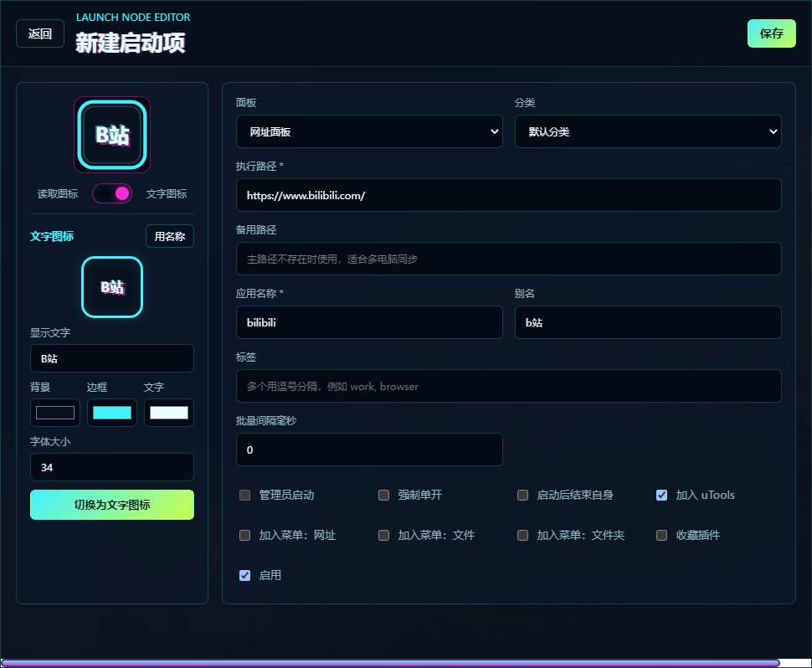Click the small B站 text icon preview
Screen dimensions: 812x668
pyautogui.click(x=112, y=287)
